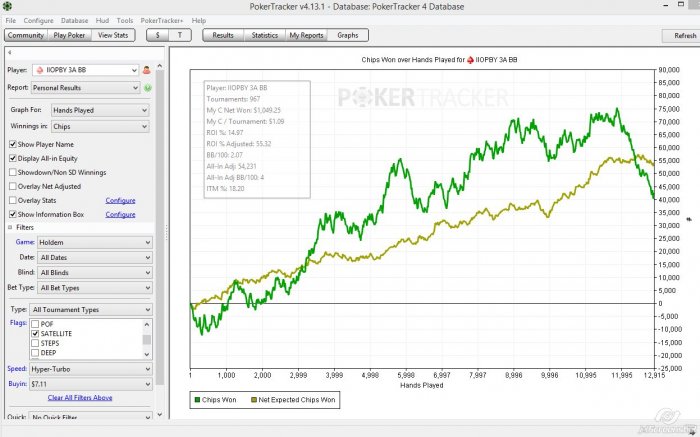Switch to the Results tab
The width and height of the screenshot is (700, 437).
223,35
